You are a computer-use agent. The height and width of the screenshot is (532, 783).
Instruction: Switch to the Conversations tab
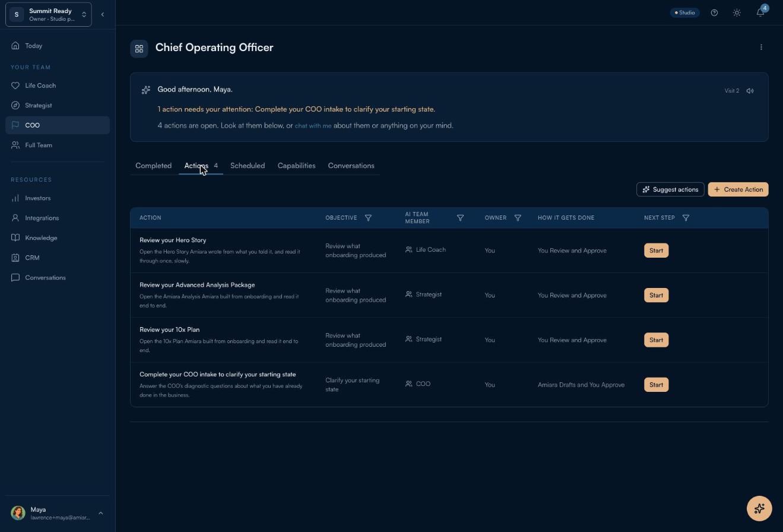coord(351,166)
